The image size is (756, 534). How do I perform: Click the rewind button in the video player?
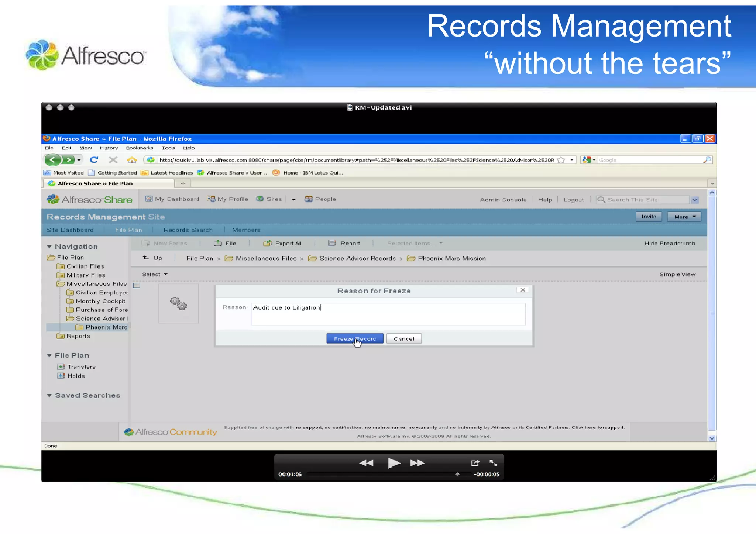pyautogui.click(x=366, y=463)
